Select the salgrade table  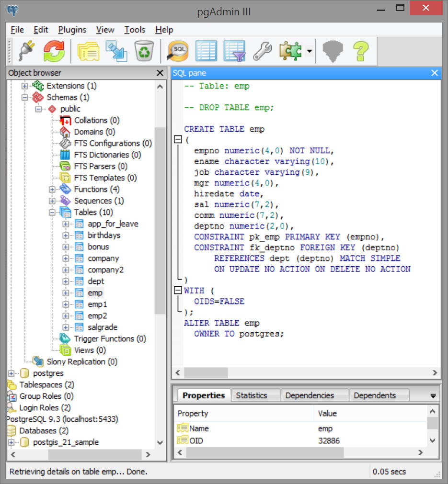(103, 327)
